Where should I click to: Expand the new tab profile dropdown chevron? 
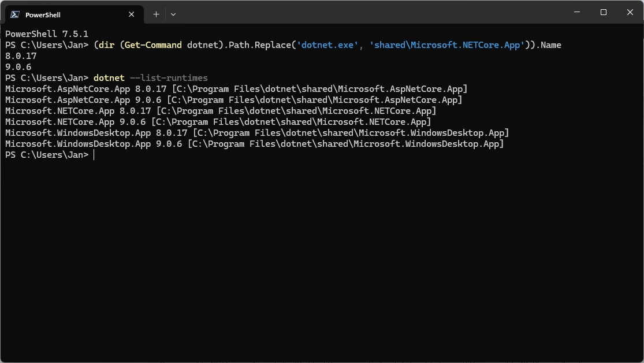(173, 14)
